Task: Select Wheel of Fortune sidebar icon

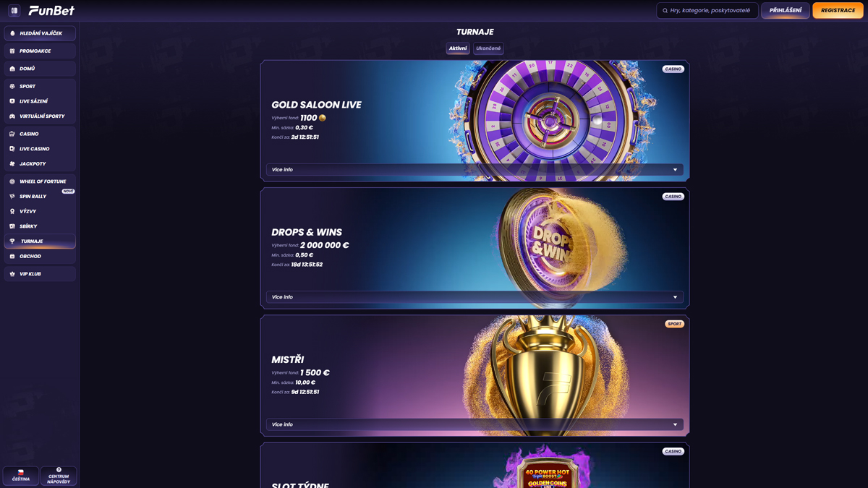Action: 12,181
